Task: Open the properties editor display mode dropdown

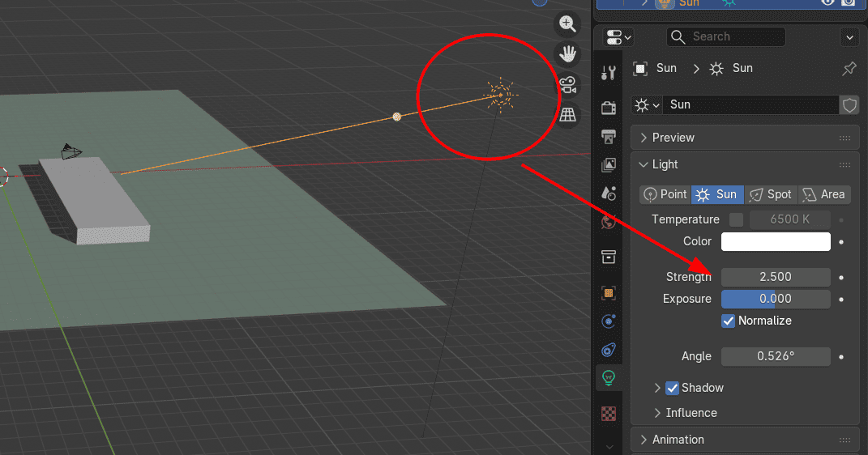Action: (x=618, y=37)
